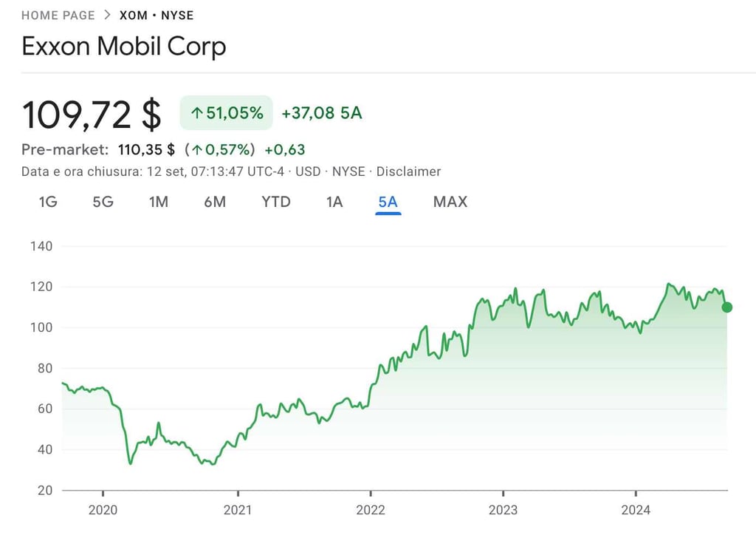756x535 pixels.
Task: View YTD performance
Action: [275, 202]
